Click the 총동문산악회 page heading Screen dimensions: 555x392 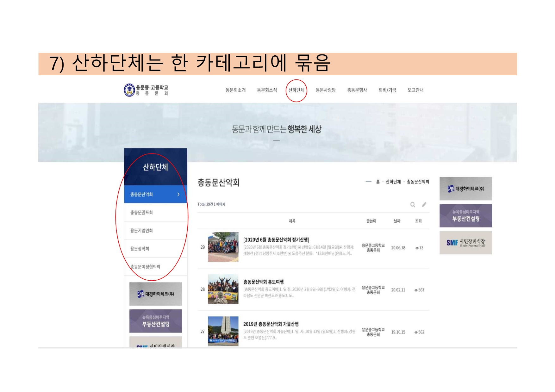click(x=218, y=183)
